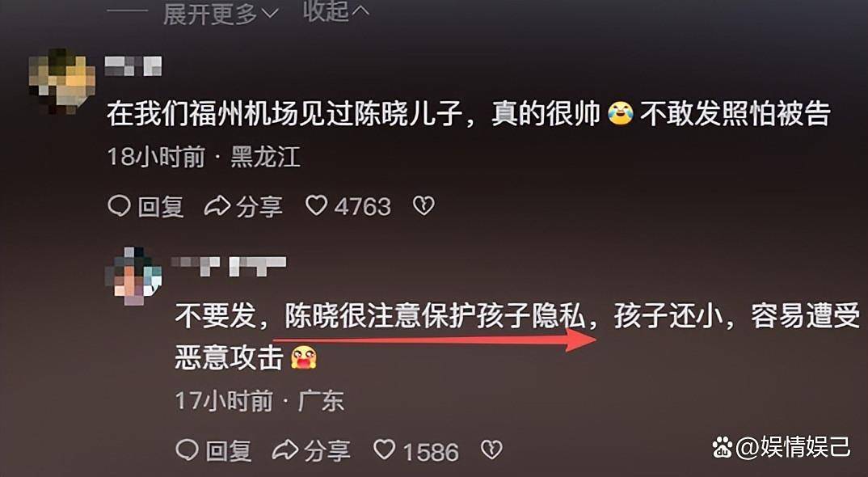Click the share arrow icon on the 福州机场 comment
This screenshot has height=477, width=868.
pyautogui.click(x=217, y=206)
